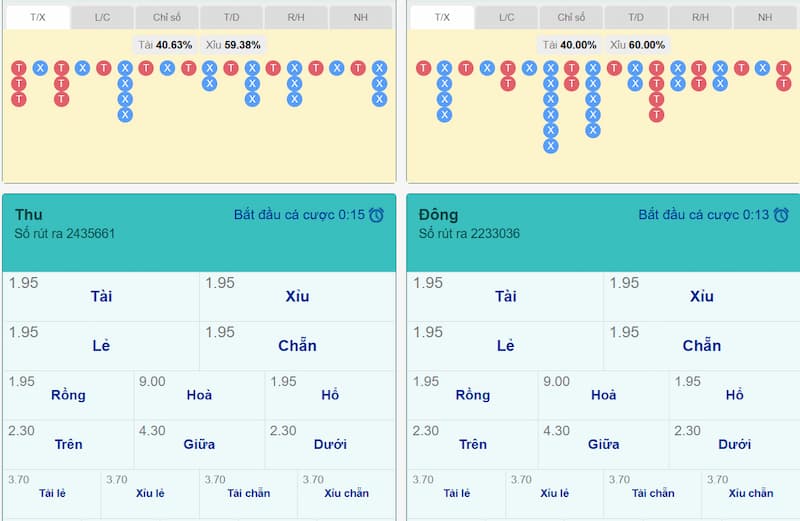Pick Hổ in the Thu panel
This screenshot has height=521, width=800.
pos(330,395)
